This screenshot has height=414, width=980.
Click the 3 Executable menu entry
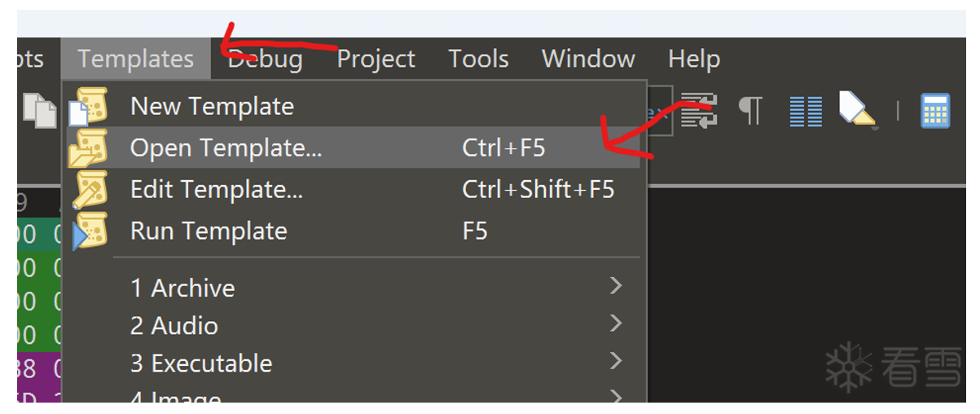point(201,363)
